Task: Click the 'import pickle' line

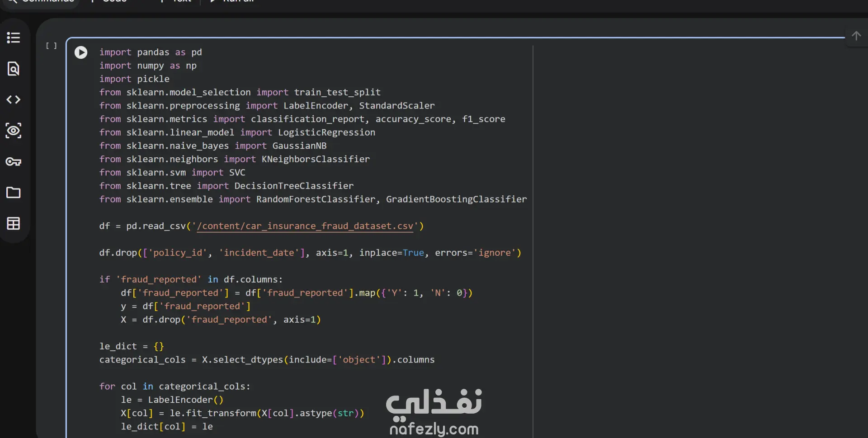Action: point(134,79)
